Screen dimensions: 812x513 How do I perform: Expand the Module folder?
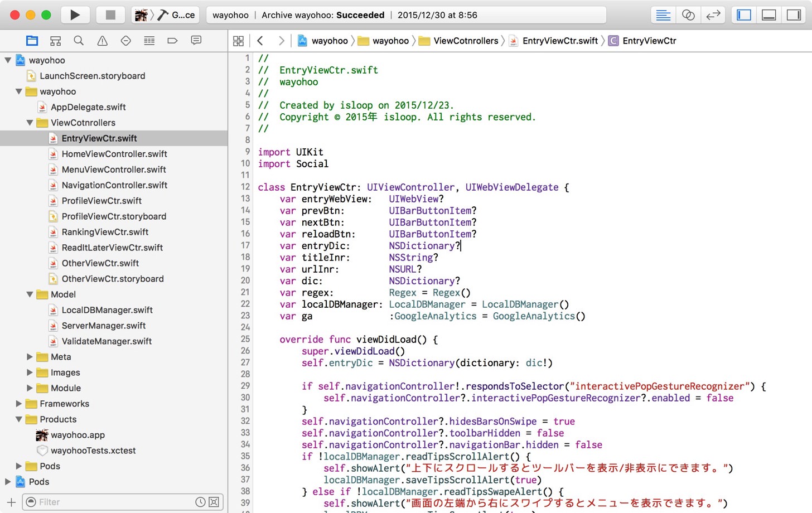pyautogui.click(x=30, y=388)
